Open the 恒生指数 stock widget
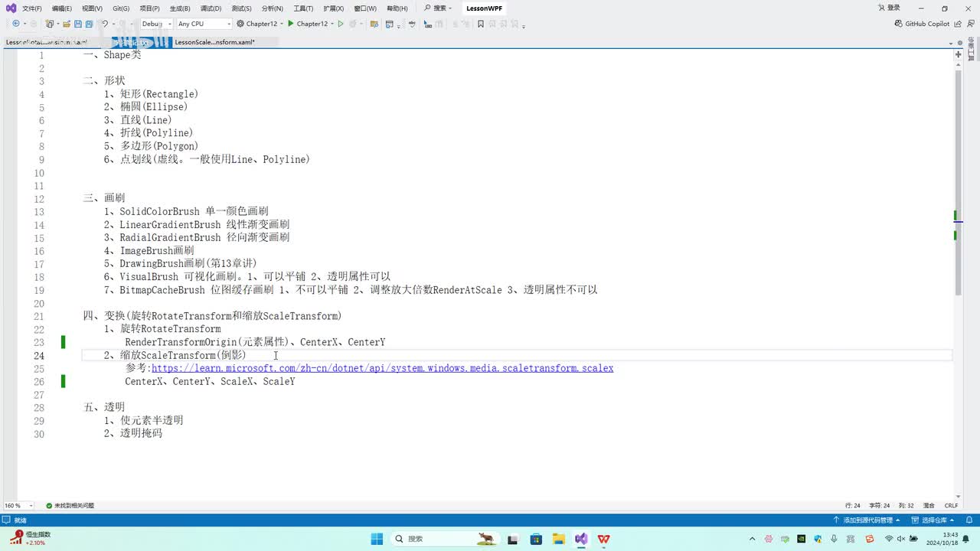The height and width of the screenshot is (551, 980). tap(31, 538)
